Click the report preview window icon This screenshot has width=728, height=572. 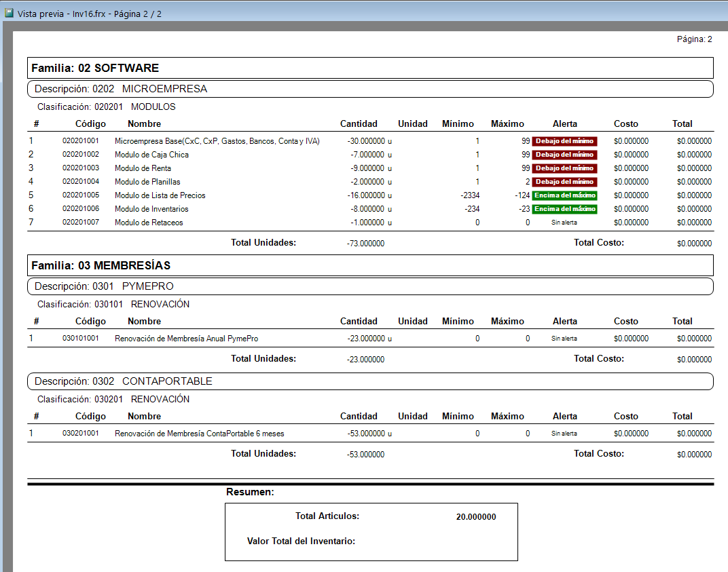(9, 13)
